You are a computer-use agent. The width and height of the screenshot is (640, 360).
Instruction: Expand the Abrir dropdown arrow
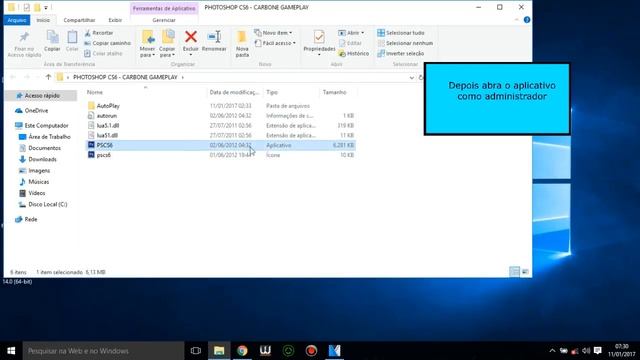tap(362, 33)
